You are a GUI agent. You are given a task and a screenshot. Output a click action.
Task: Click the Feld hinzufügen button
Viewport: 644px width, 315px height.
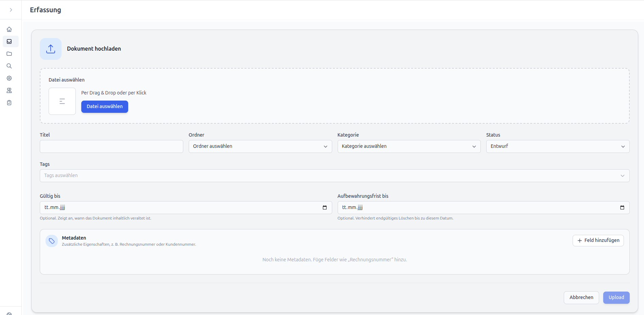click(x=598, y=241)
